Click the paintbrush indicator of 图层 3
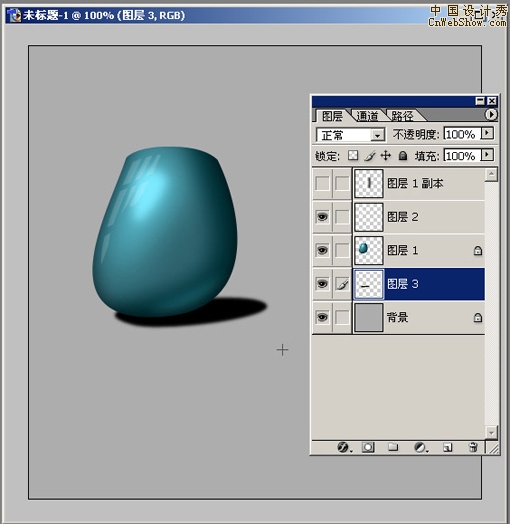This screenshot has height=524, width=510. coord(342,284)
